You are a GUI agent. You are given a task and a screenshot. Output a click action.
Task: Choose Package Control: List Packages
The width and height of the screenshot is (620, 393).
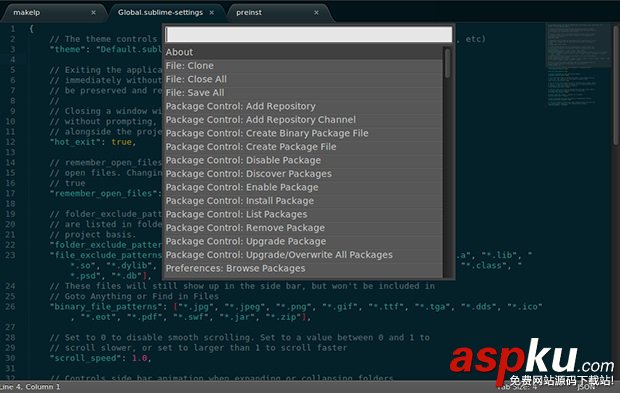[x=303, y=214]
